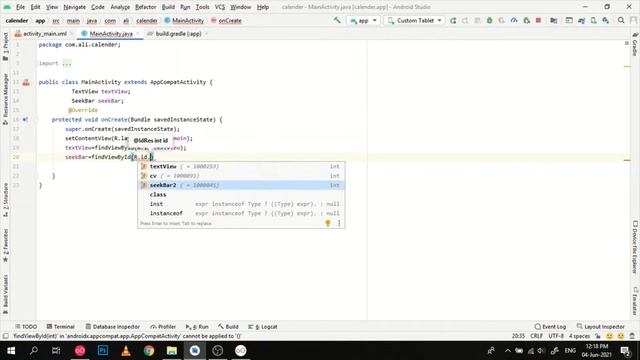This screenshot has height=360, width=640.
Task: Stop the running app with red square
Action: [x=538, y=20]
